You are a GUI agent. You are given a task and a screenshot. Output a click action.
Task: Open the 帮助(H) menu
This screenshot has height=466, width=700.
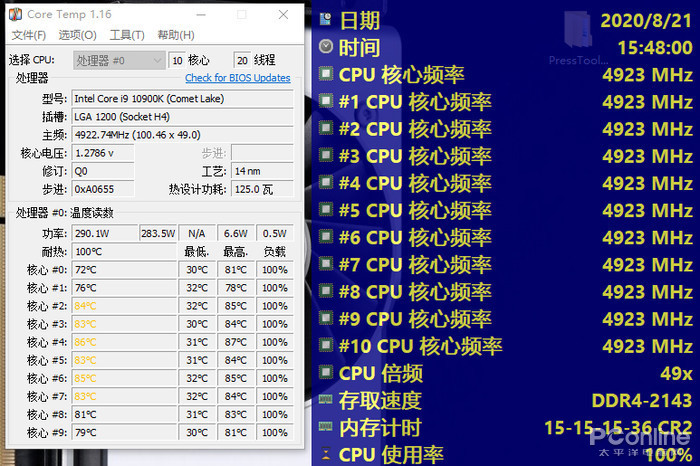tap(176, 35)
